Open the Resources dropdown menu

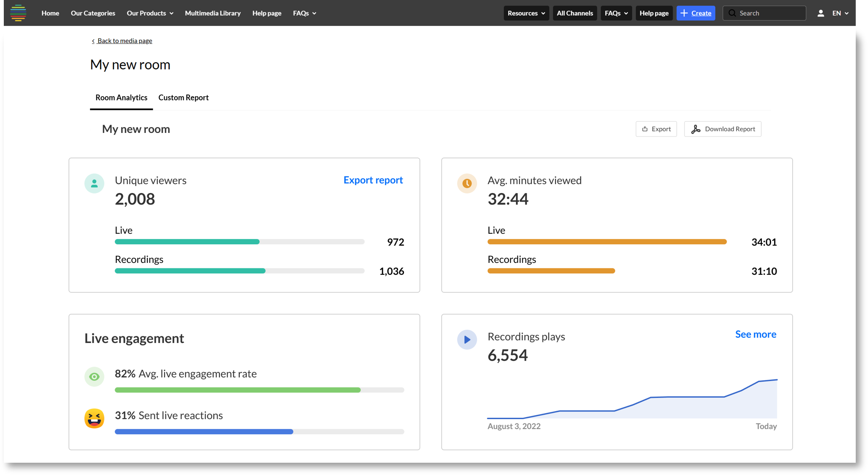(526, 13)
